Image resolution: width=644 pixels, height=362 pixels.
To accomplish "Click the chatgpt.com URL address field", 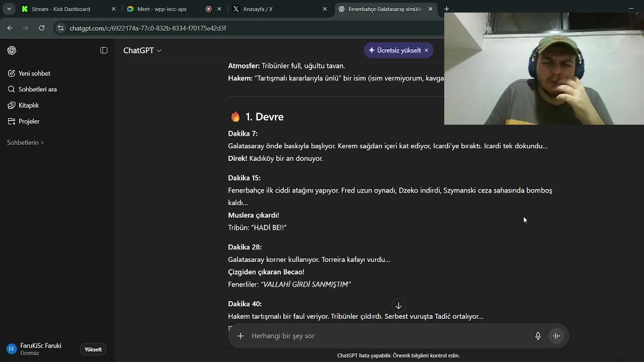I will (148, 28).
